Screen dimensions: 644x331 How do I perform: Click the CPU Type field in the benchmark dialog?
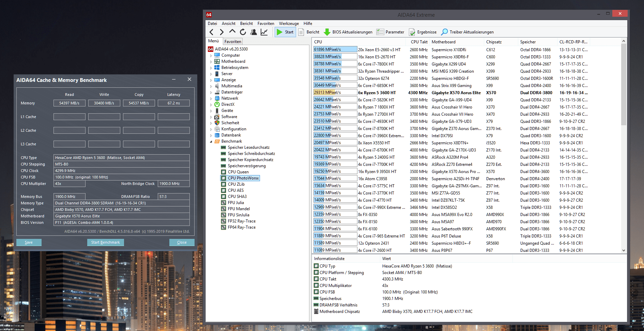(122, 158)
